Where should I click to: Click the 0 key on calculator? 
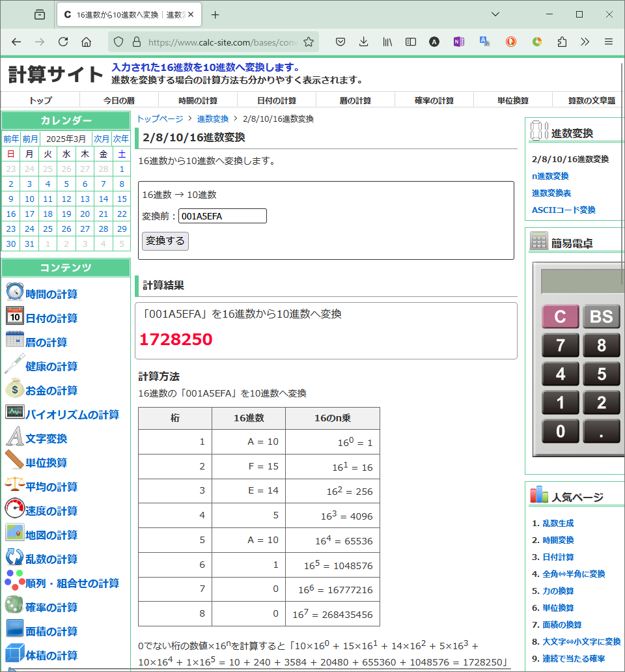point(561,431)
